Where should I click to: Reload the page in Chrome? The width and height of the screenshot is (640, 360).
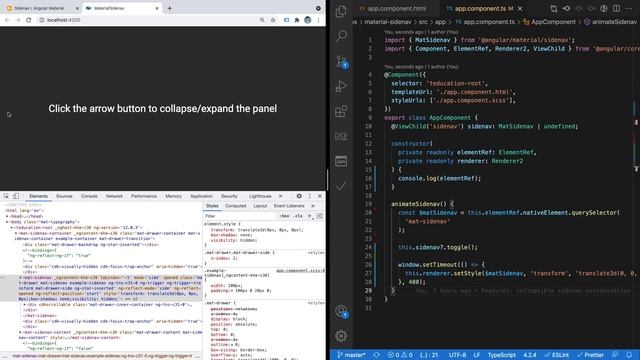coord(29,20)
